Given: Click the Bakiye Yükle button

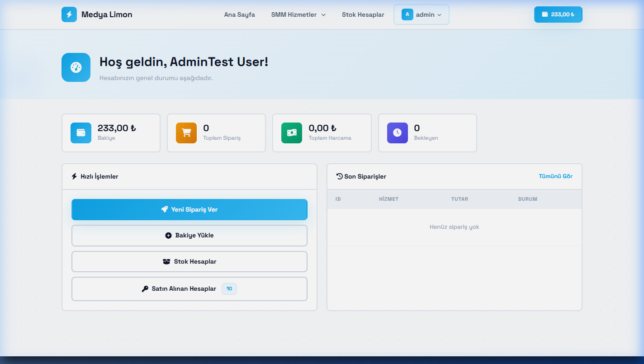Looking at the screenshot, I should point(189,236).
